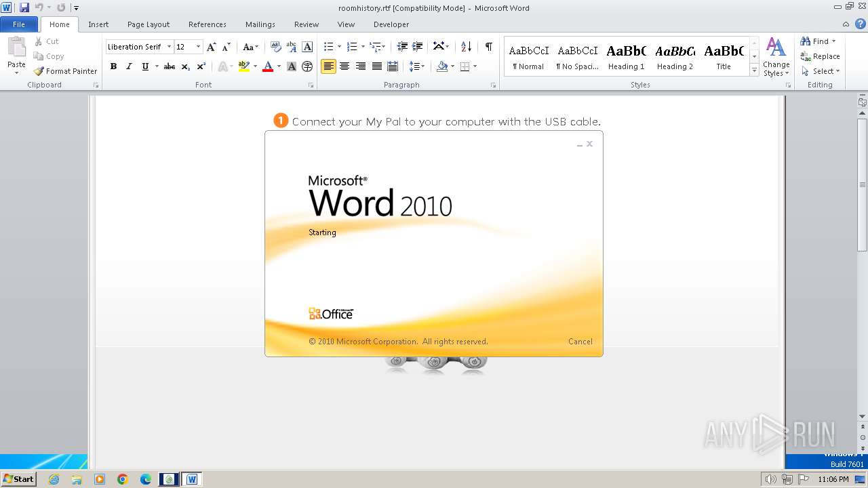Click the Help question mark icon
The height and width of the screenshot is (488, 868).
pos(862,24)
